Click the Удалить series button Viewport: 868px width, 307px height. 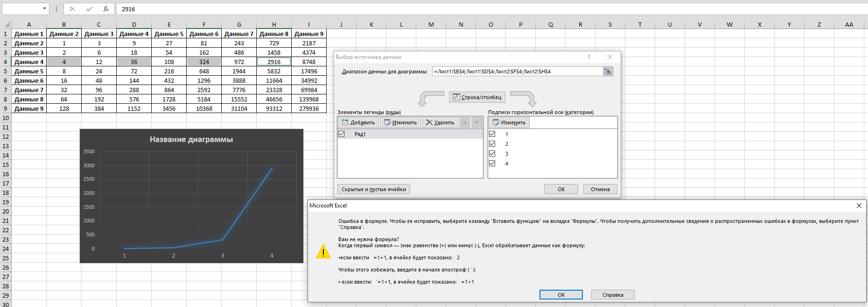click(x=440, y=122)
